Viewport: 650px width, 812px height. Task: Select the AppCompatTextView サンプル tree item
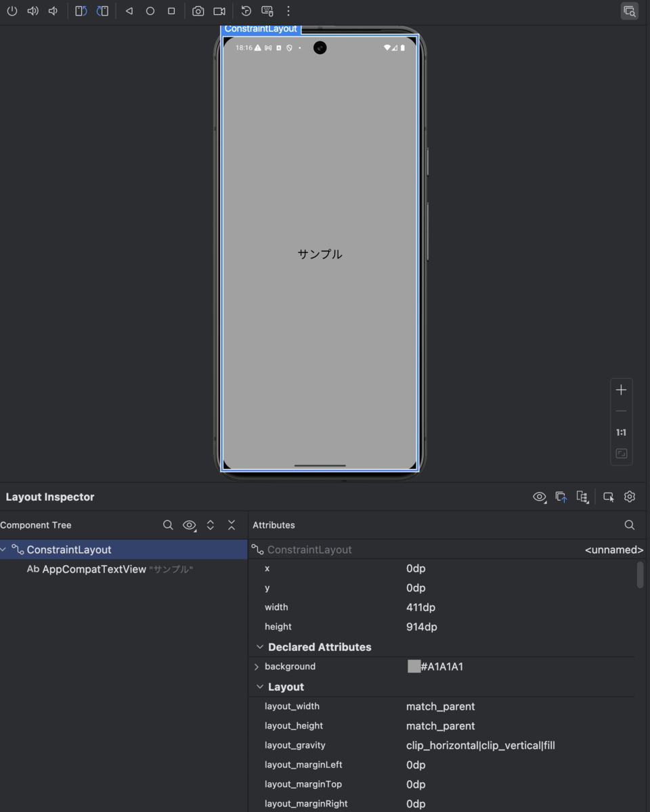click(108, 569)
